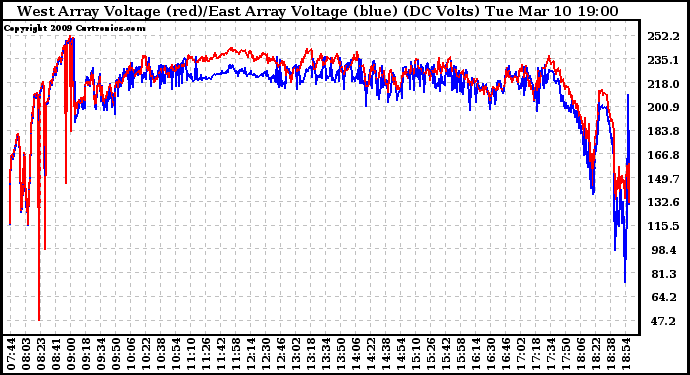Click the 132.6 y-axis value

[663, 202]
